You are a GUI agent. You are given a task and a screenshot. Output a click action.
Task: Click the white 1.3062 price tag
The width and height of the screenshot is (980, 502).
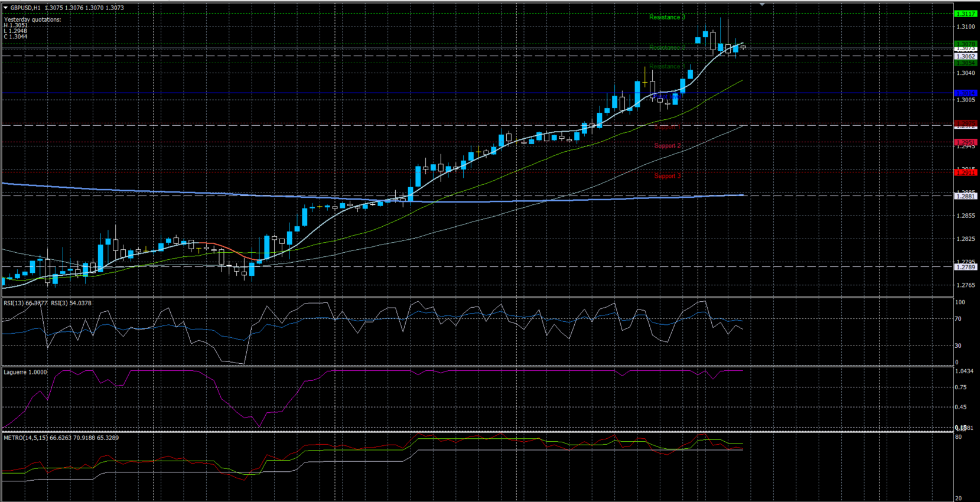point(966,56)
